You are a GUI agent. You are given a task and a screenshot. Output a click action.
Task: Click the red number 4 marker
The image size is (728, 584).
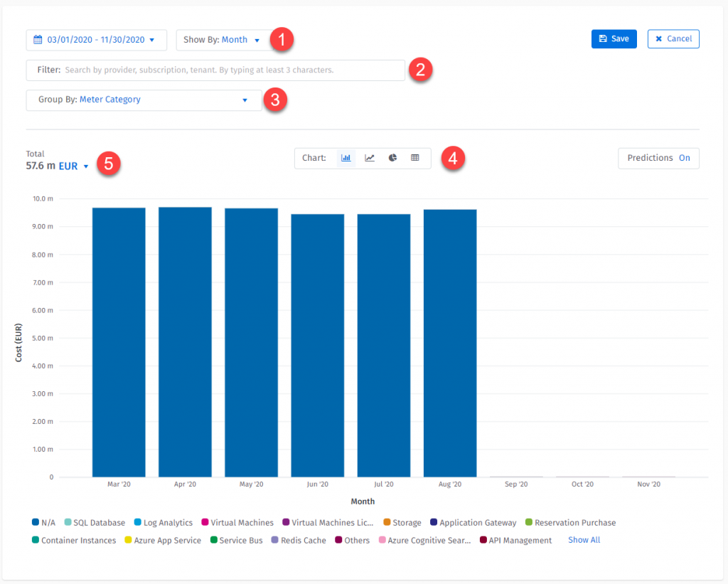click(453, 158)
